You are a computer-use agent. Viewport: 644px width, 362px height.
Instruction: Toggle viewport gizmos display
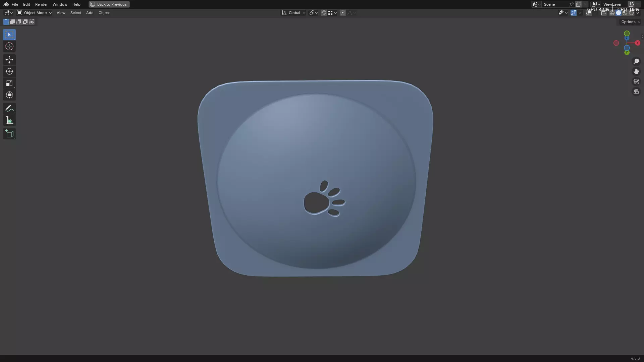(x=574, y=13)
